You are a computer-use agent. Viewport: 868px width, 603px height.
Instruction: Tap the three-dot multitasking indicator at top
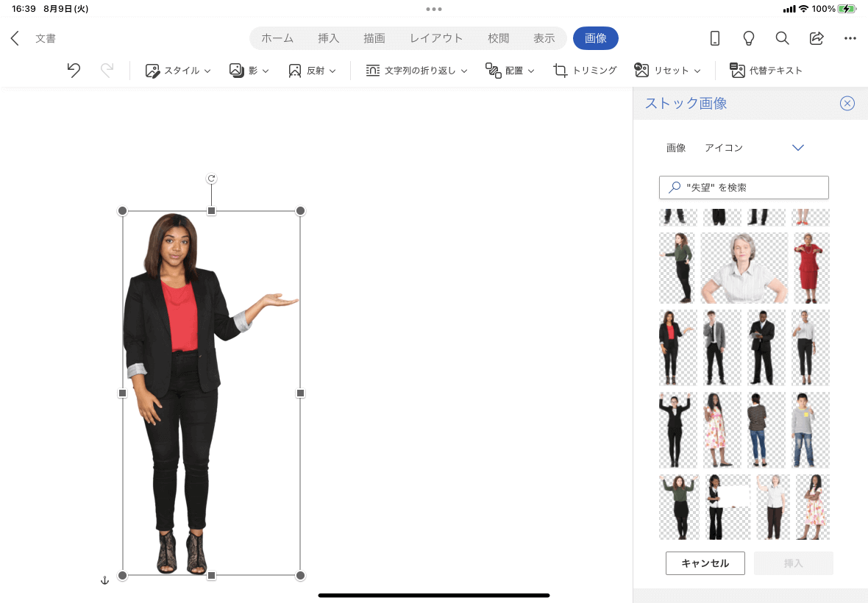[x=434, y=9]
